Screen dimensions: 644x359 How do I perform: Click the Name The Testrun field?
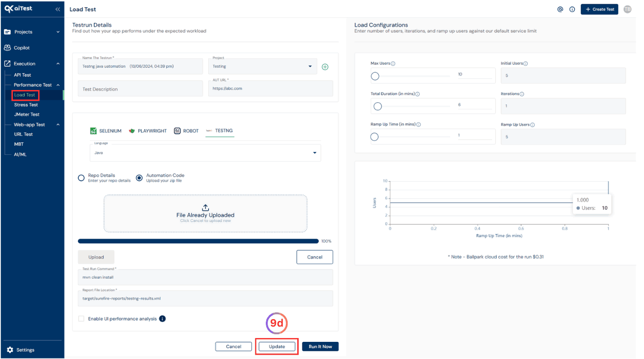pyautogui.click(x=140, y=66)
